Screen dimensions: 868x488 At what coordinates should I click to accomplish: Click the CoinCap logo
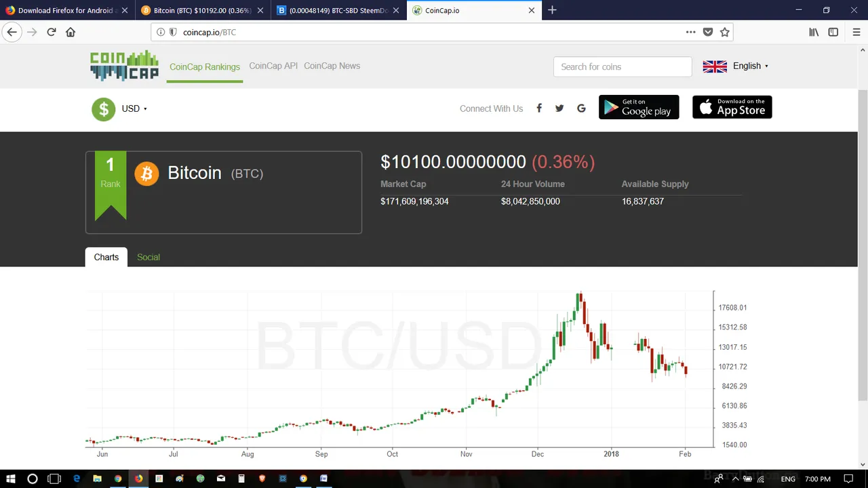point(124,66)
